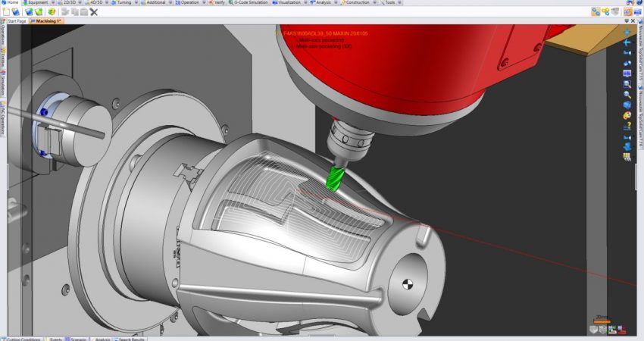This screenshot has height=341, width=644.
Task: Open the NC Operations side panel tab
Action: (3, 118)
